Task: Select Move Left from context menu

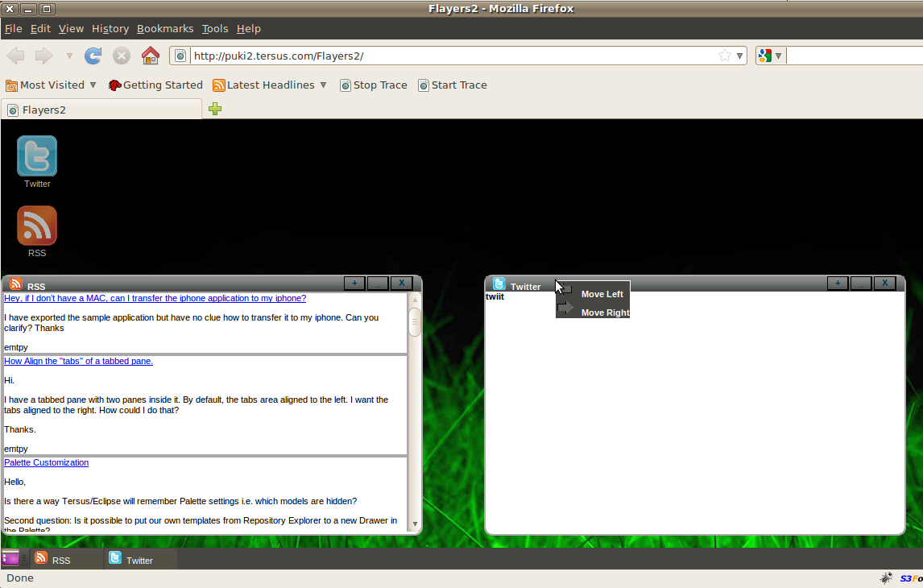Action: click(601, 294)
